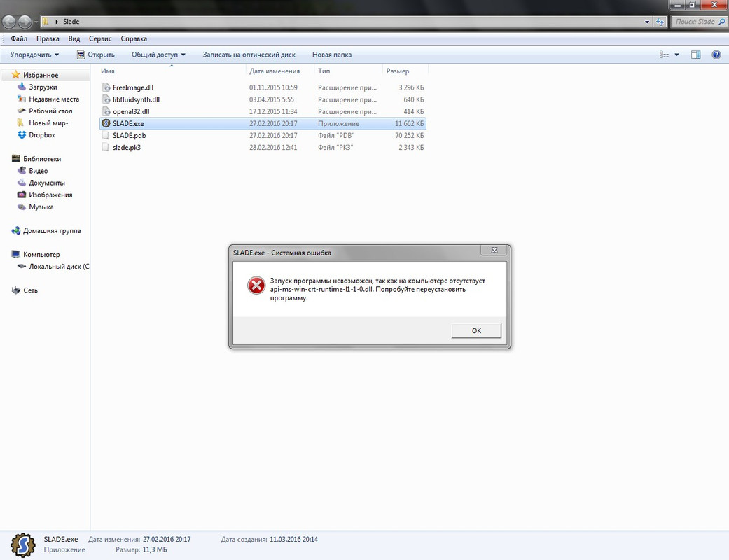729x560 pixels.
Task: Click the refresh icon beside the address bar
Action: pos(660,22)
